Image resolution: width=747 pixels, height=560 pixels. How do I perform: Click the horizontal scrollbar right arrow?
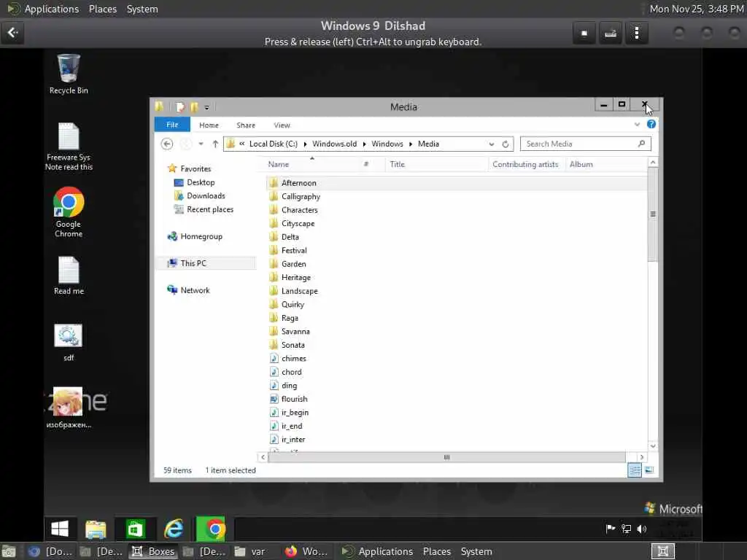[x=642, y=457]
